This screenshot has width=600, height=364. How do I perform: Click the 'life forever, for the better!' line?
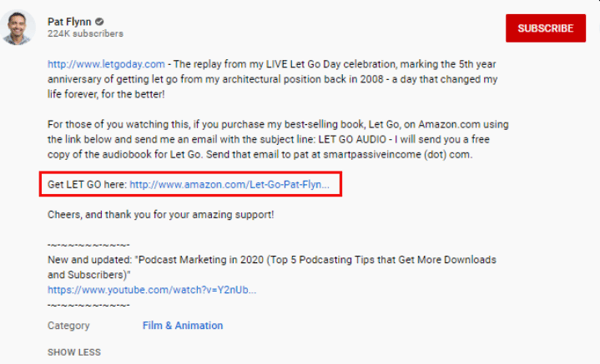click(106, 94)
